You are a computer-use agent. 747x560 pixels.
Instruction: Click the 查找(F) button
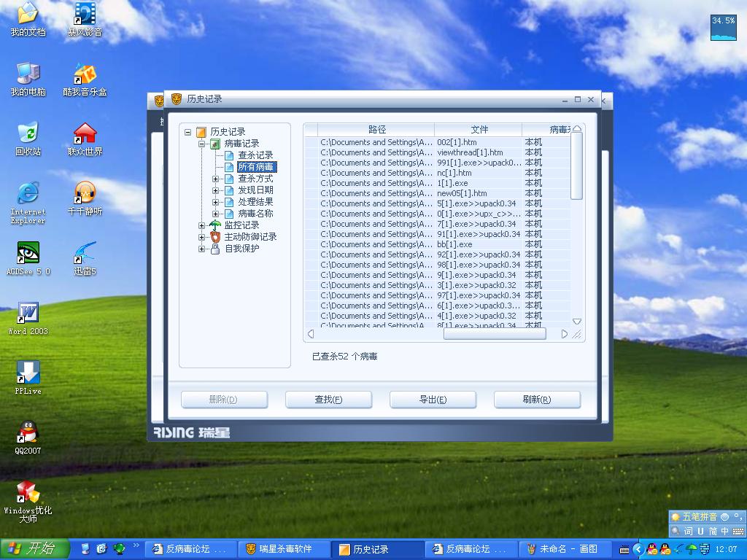tap(328, 400)
